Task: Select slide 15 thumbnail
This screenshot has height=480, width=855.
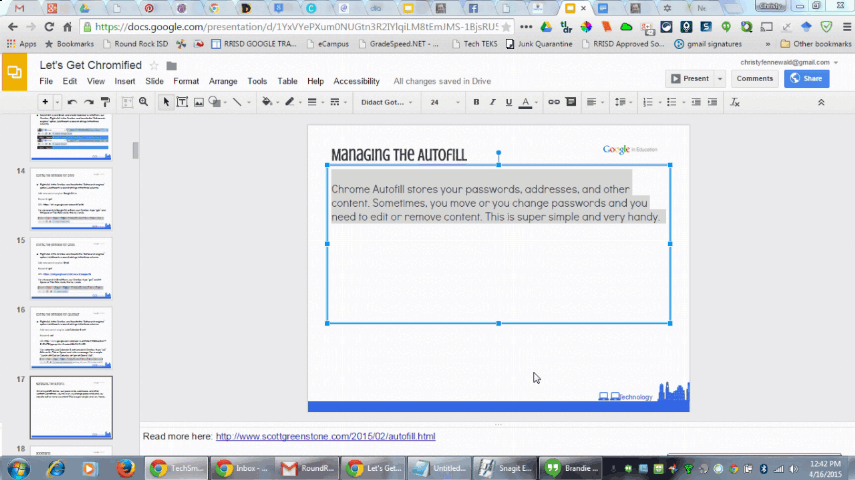Action: pos(71,268)
